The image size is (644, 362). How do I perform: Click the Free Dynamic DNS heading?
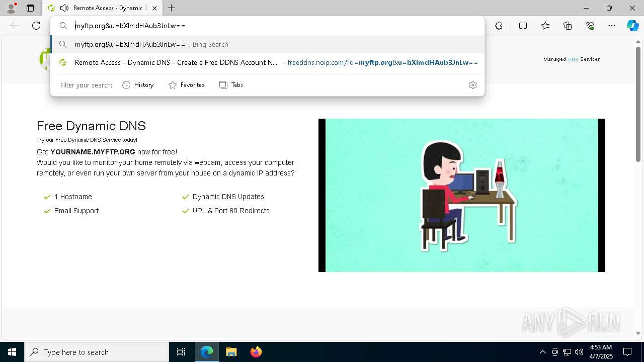click(91, 126)
